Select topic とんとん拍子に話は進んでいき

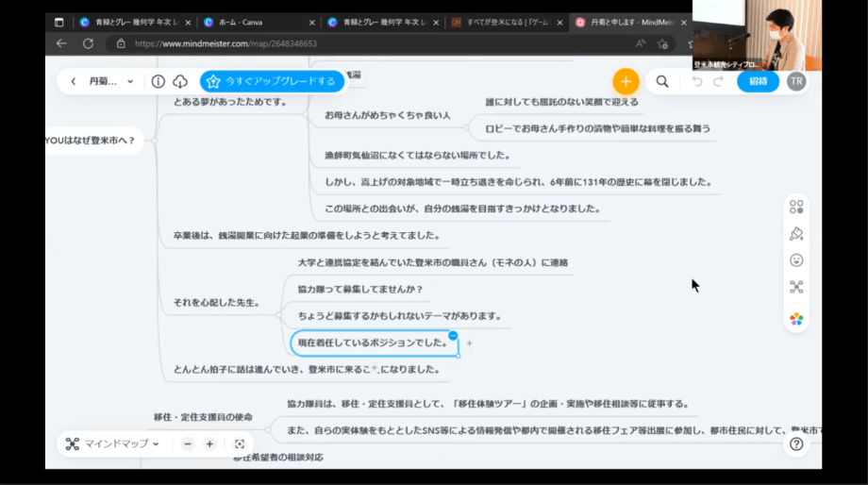click(307, 370)
